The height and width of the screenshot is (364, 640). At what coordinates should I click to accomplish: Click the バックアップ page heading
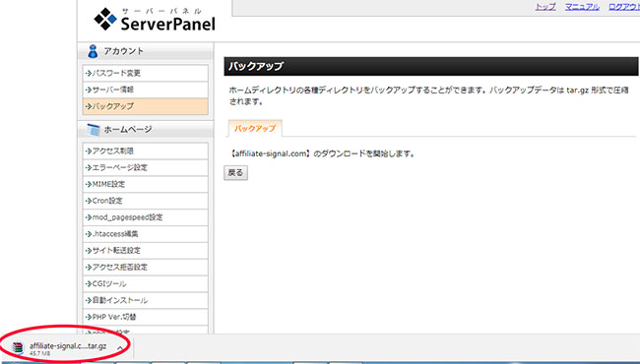256,66
